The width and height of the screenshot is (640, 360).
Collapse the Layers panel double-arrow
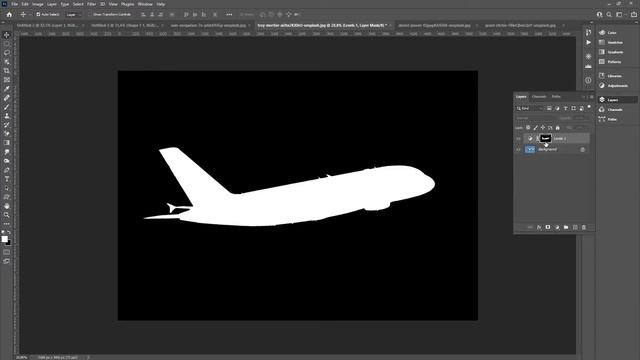click(x=583, y=97)
